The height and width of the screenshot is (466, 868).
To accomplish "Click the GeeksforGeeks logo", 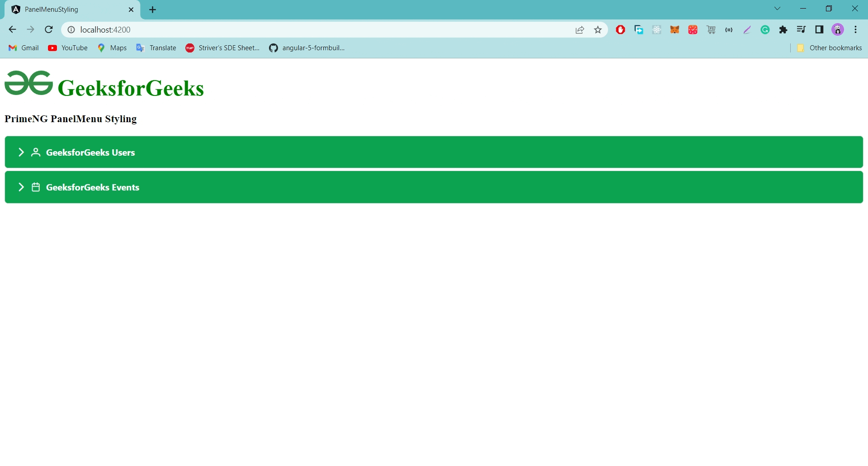I will pyautogui.click(x=28, y=83).
